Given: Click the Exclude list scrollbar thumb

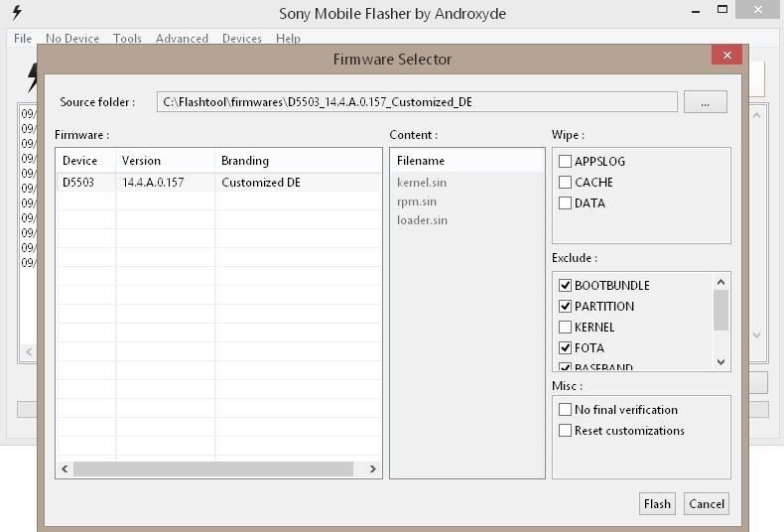Looking at the screenshot, I should pos(720,310).
